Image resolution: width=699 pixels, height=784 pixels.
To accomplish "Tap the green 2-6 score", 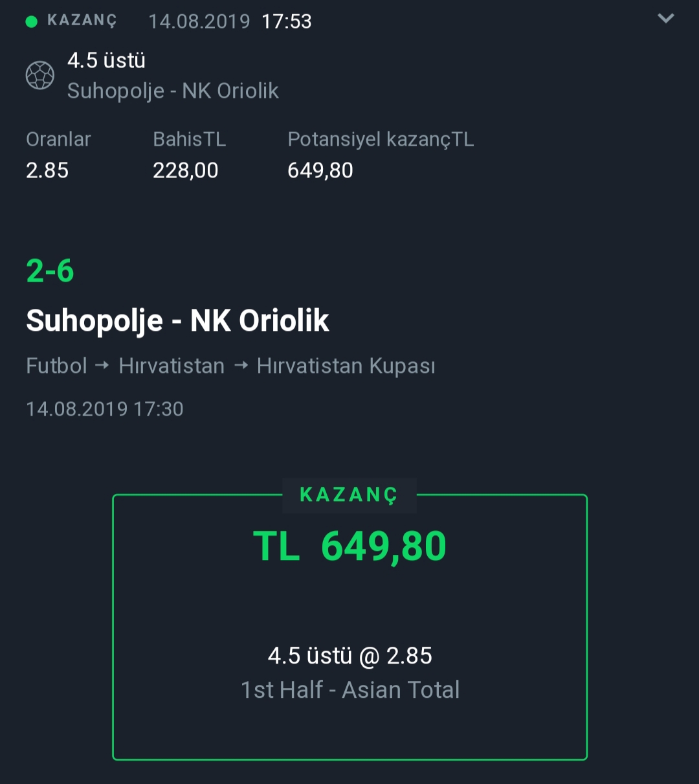I will [50, 271].
